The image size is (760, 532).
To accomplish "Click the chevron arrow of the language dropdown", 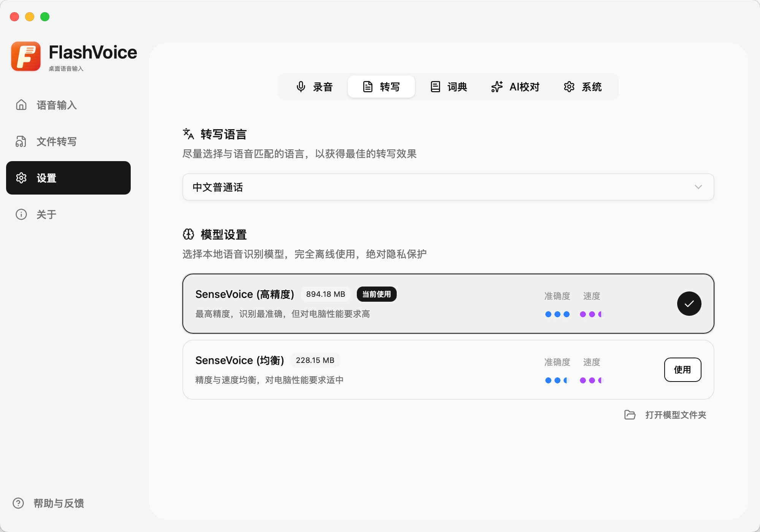I will click(x=698, y=187).
